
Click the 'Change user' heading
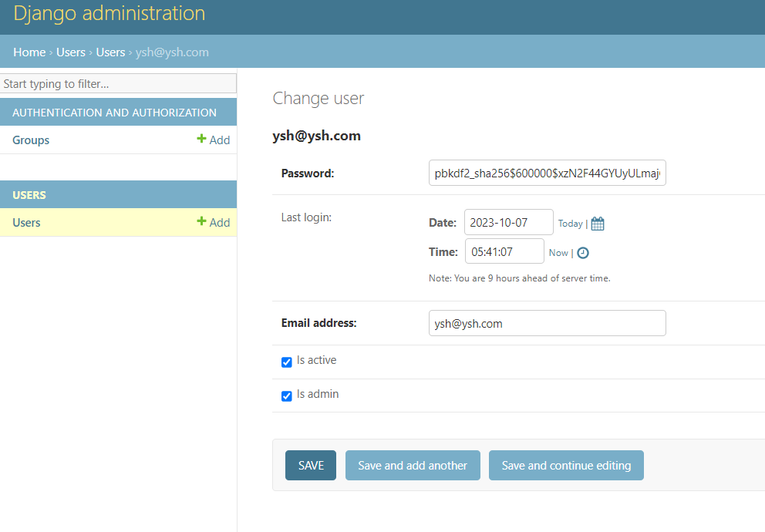click(x=318, y=98)
